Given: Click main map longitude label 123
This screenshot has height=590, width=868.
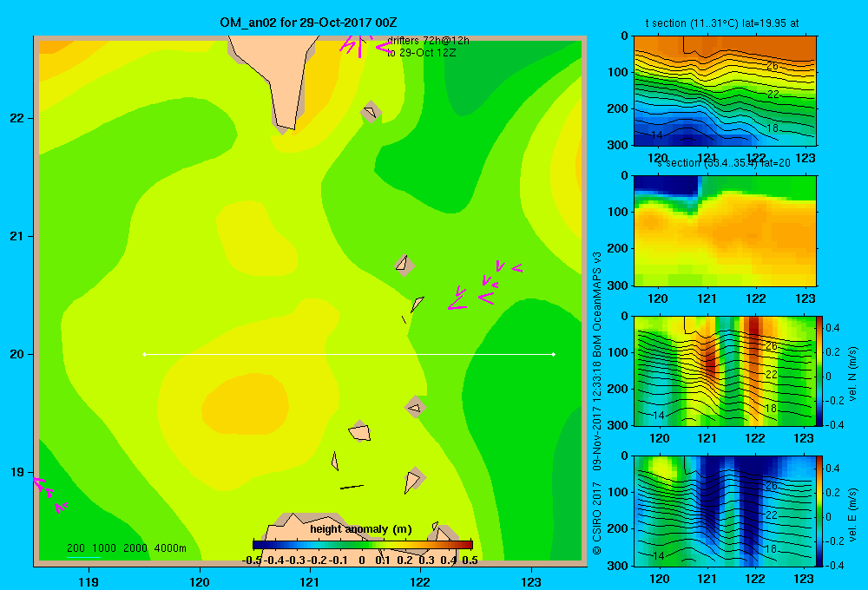Looking at the screenshot, I should [531, 581].
